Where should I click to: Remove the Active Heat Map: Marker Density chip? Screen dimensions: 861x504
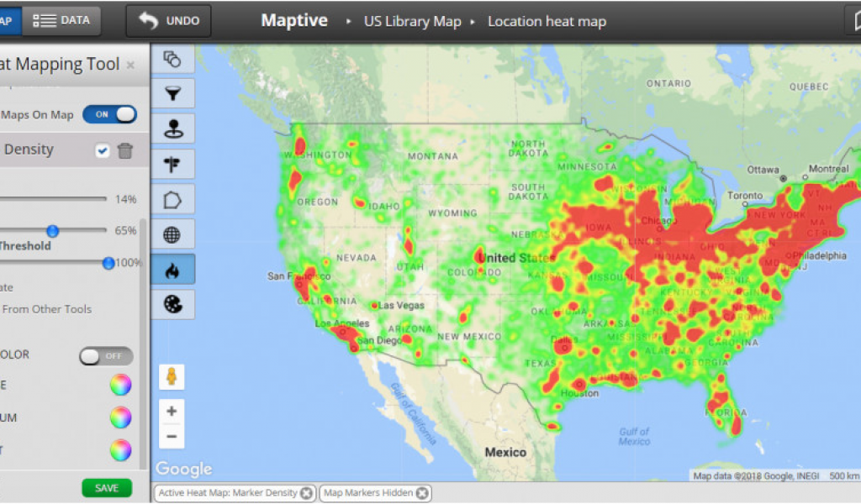(306, 493)
